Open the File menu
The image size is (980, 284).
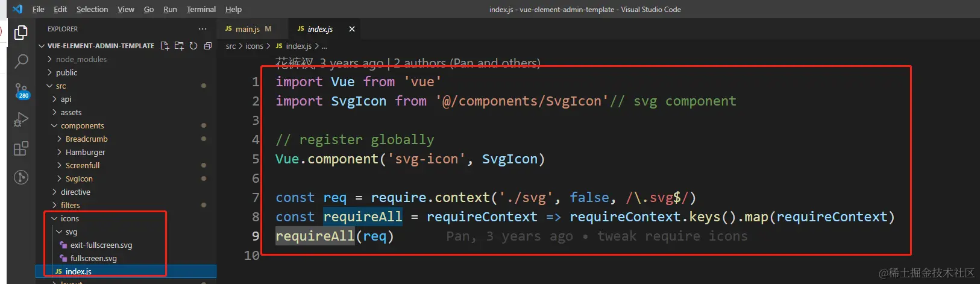point(38,9)
